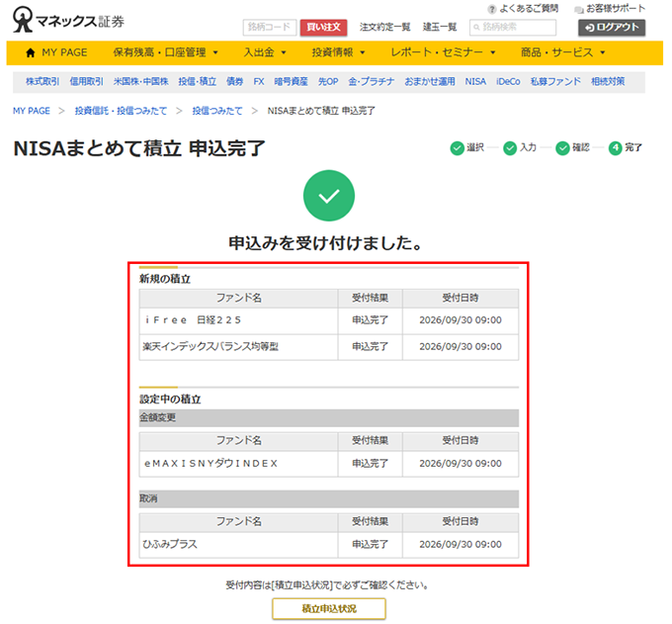Screen dimensions: 672x624
Task: Select iDeCo in the sub menu
Action: [x=508, y=81]
